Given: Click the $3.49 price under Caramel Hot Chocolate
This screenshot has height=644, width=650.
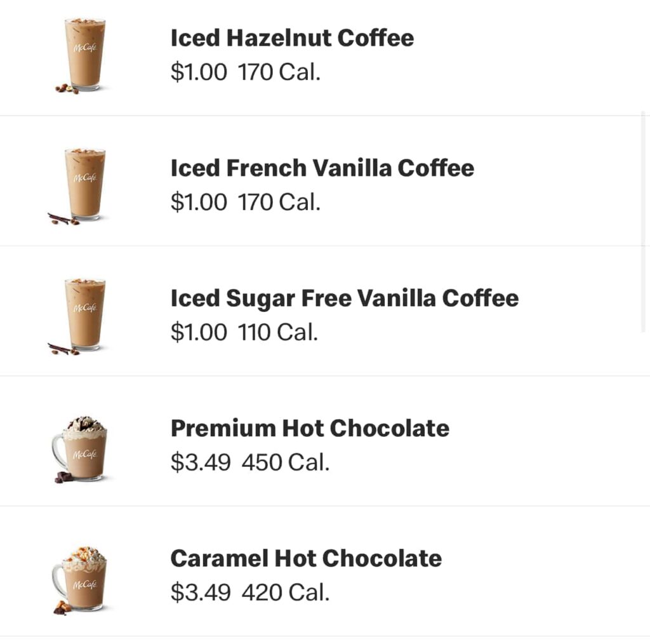Looking at the screenshot, I should click(201, 591).
